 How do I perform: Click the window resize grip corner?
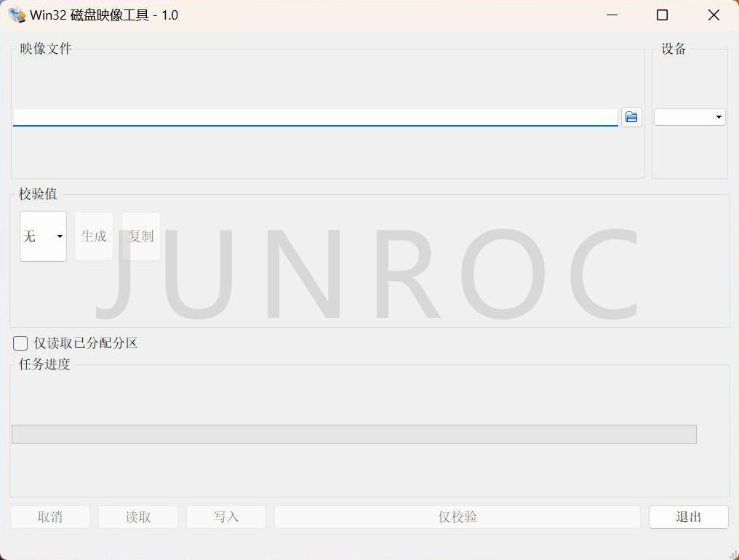733,554
